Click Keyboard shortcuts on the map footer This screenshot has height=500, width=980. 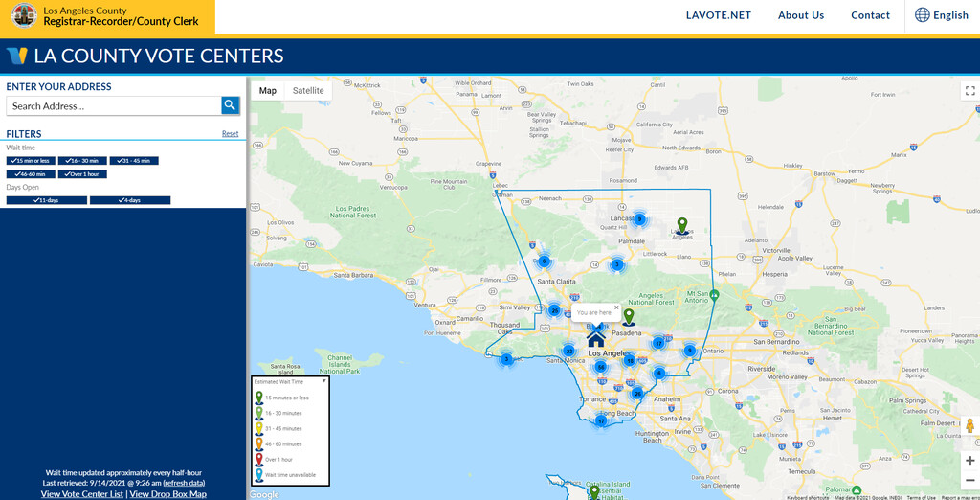click(x=808, y=497)
